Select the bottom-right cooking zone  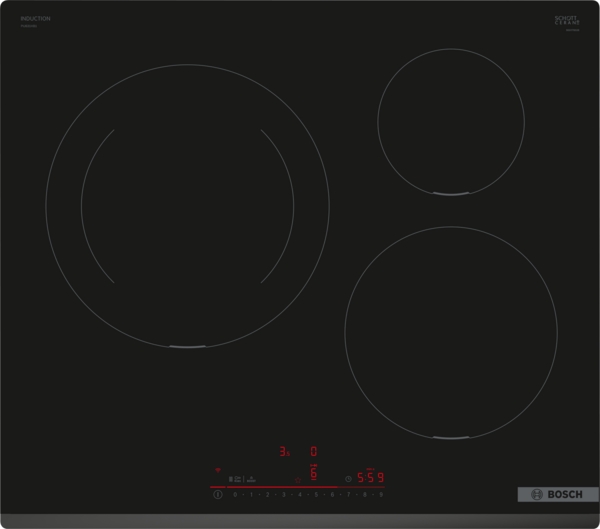click(x=451, y=332)
